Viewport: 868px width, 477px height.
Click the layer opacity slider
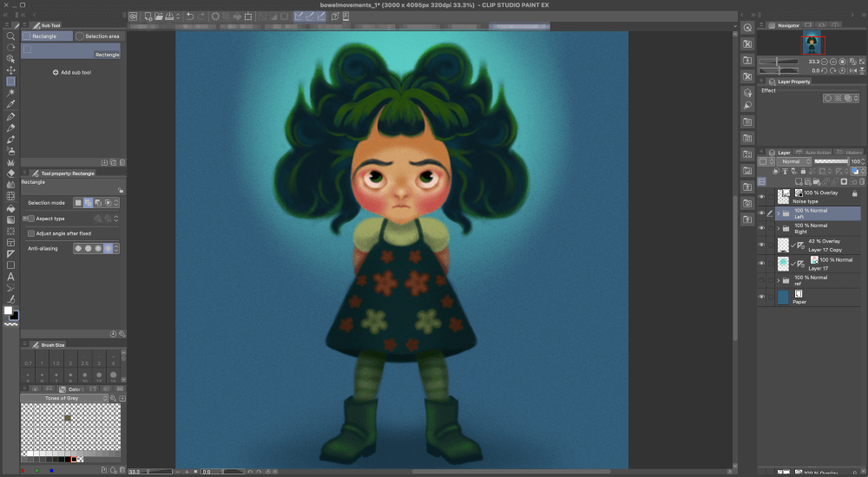[x=831, y=161]
